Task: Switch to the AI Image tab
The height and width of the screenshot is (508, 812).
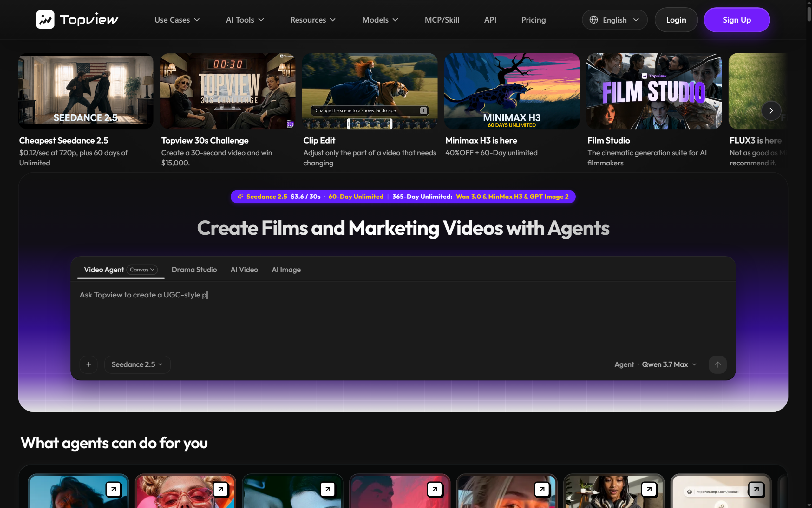Action: tap(286, 270)
